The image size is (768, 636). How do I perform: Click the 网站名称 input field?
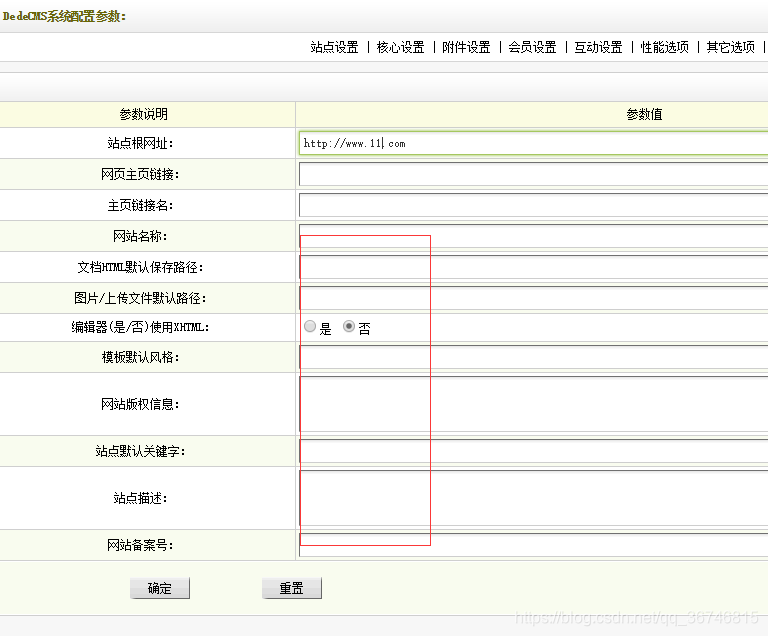click(x=533, y=236)
